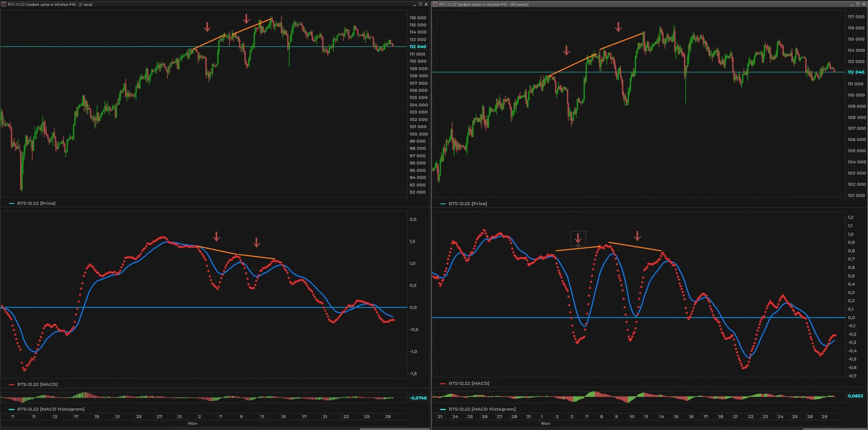Click the chart window icon of chart #45
The image size is (868, 430).
tap(435, 4)
